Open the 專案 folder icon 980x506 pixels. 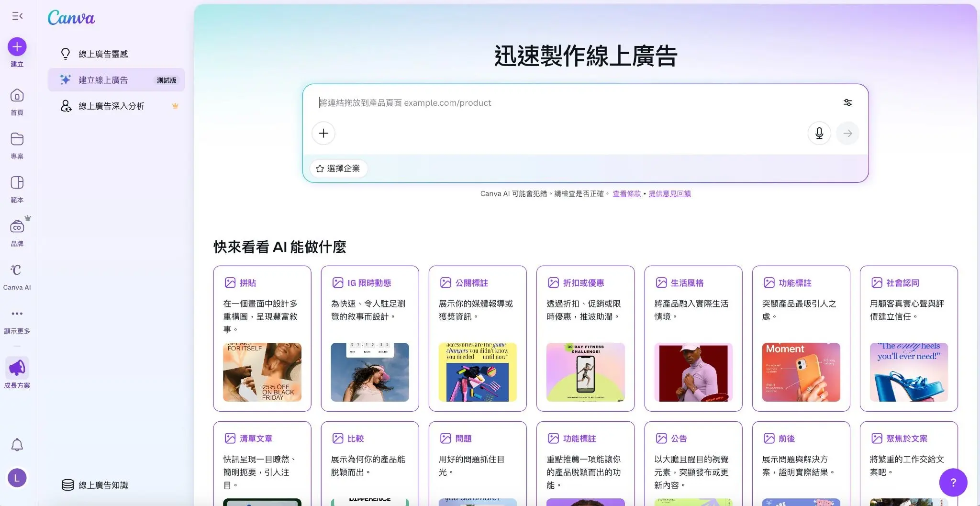[x=17, y=139]
